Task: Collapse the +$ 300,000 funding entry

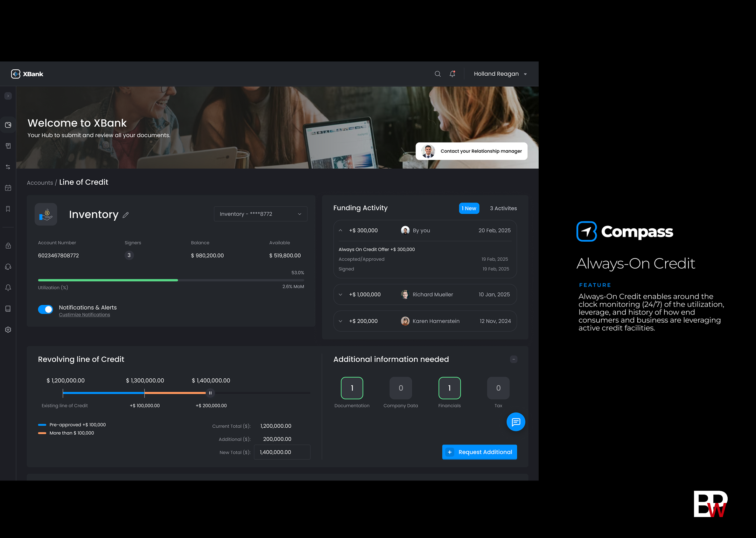Action: point(341,230)
